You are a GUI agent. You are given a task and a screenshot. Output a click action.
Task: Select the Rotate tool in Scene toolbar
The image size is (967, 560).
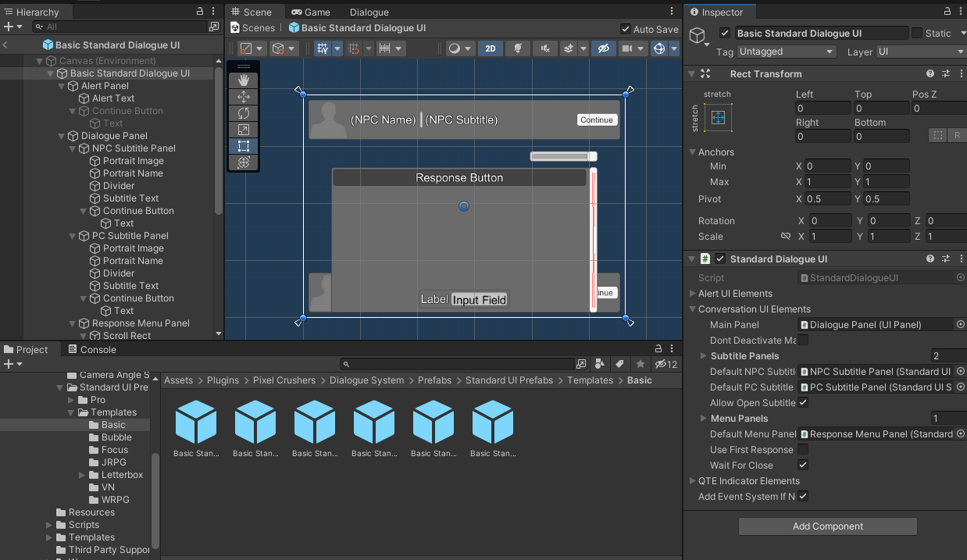point(244,113)
